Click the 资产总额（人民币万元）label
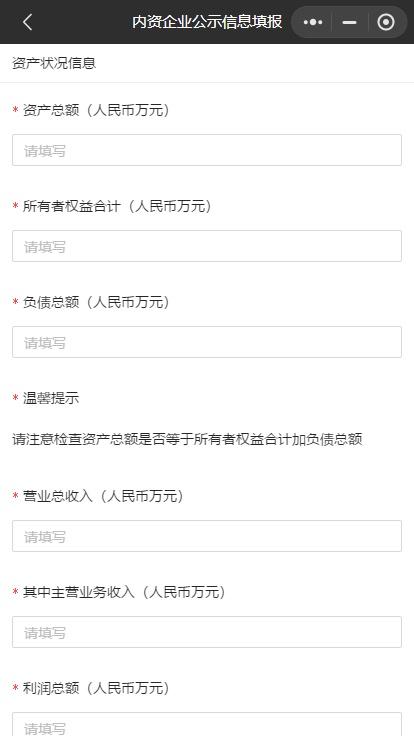Screen dimensions: 414x736 [96, 110]
